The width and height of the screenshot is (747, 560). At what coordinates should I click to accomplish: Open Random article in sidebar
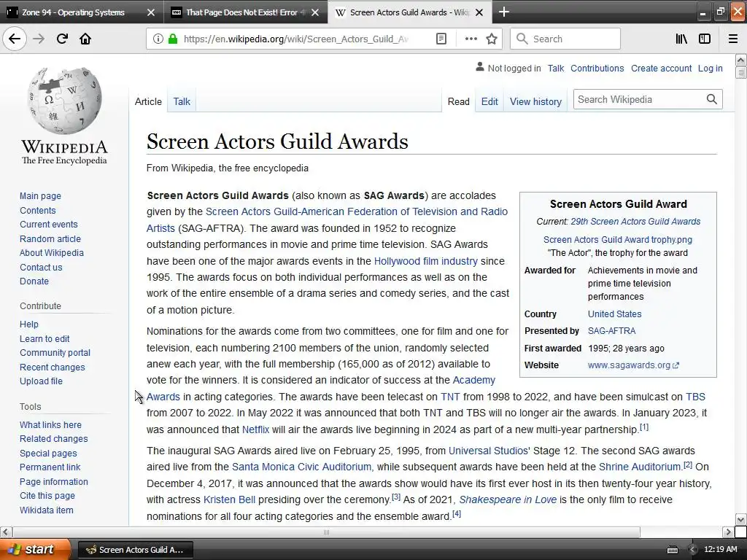click(50, 238)
